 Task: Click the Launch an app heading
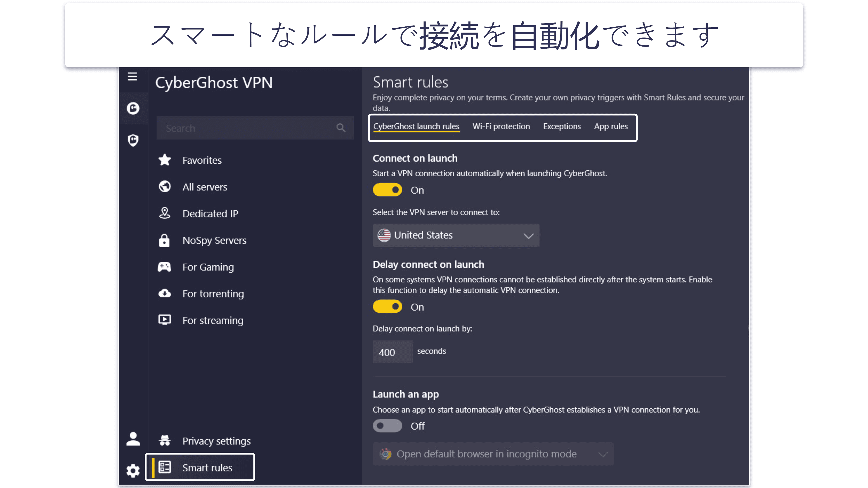(x=406, y=394)
